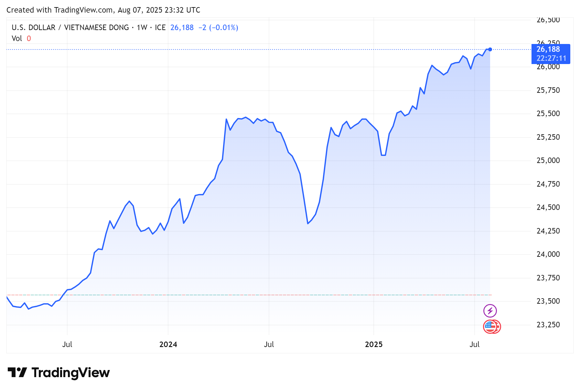580x392 pixels.
Task: Click the U.S. DOLLAR / VIETNAMESE DONG title
Action: [70, 27]
